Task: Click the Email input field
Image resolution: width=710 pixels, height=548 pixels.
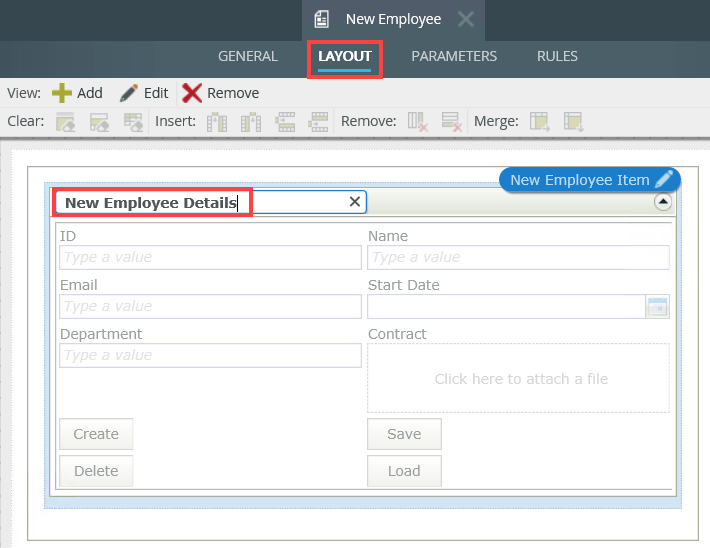Action: click(x=210, y=306)
